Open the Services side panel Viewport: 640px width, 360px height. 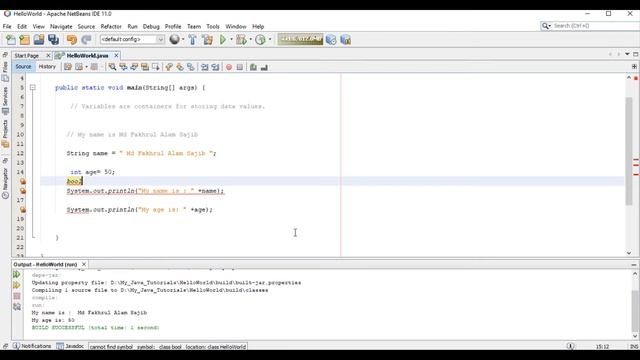[5, 100]
